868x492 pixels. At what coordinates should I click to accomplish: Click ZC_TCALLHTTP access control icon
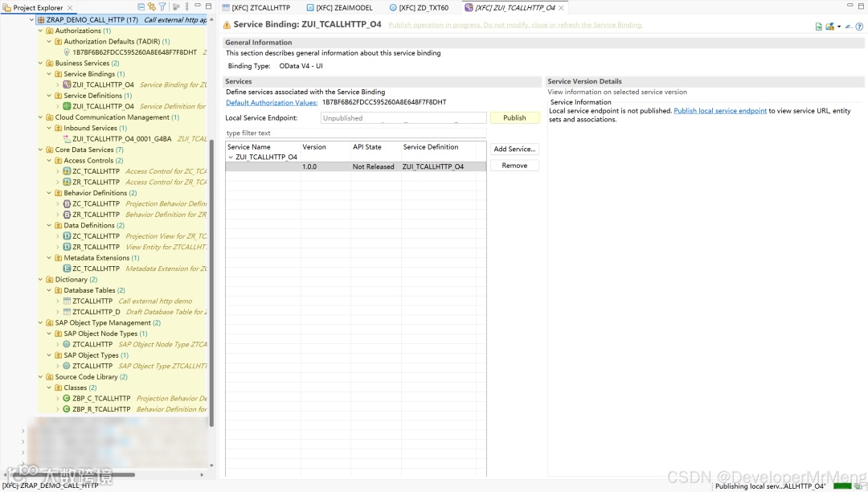[67, 171]
